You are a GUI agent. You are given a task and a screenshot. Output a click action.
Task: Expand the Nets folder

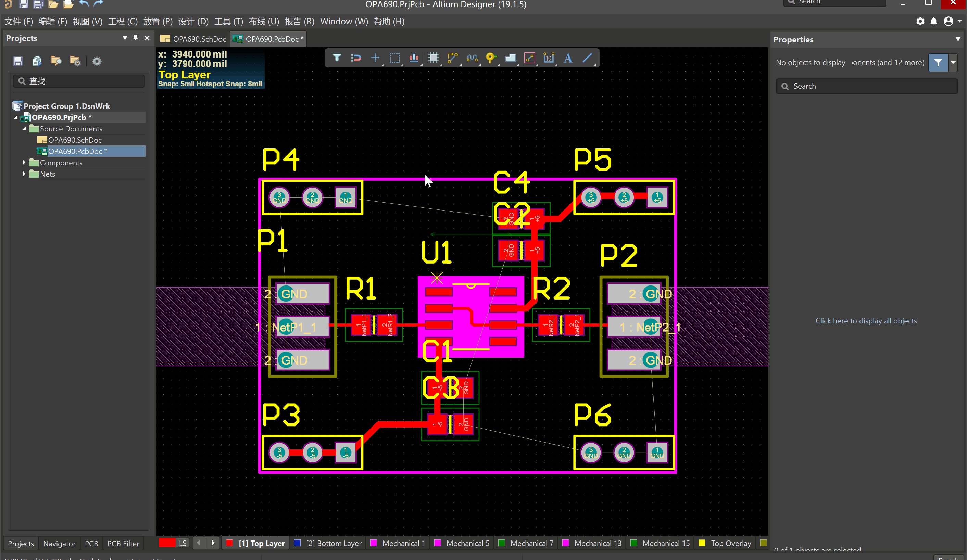click(24, 174)
